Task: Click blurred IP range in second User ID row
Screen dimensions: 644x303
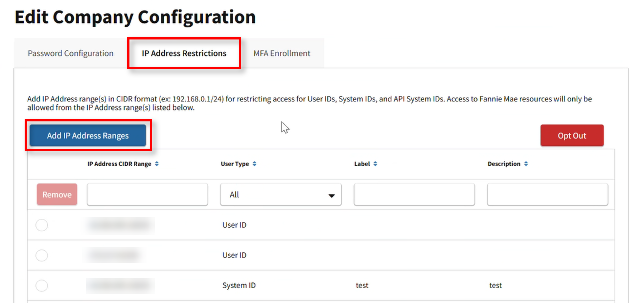Action: 114,255
